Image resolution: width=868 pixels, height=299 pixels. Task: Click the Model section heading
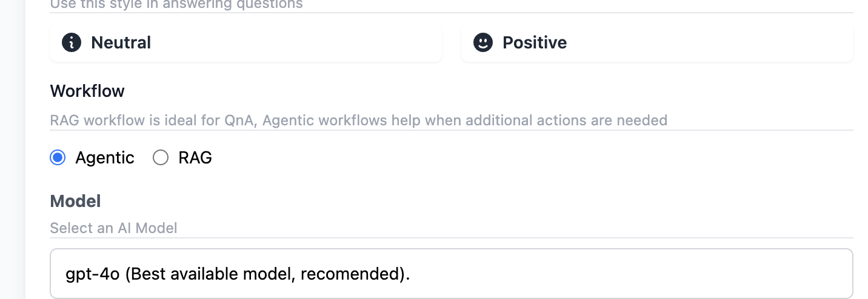pyautogui.click(x=75, y=201)
